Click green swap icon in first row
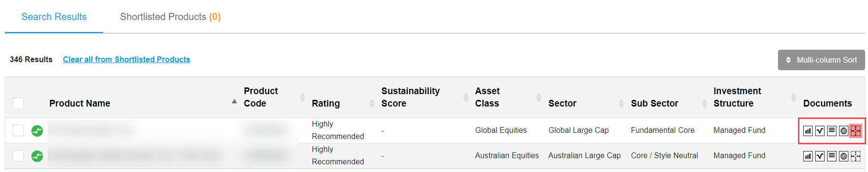The image size is (868, 172). tap(37, 130)
